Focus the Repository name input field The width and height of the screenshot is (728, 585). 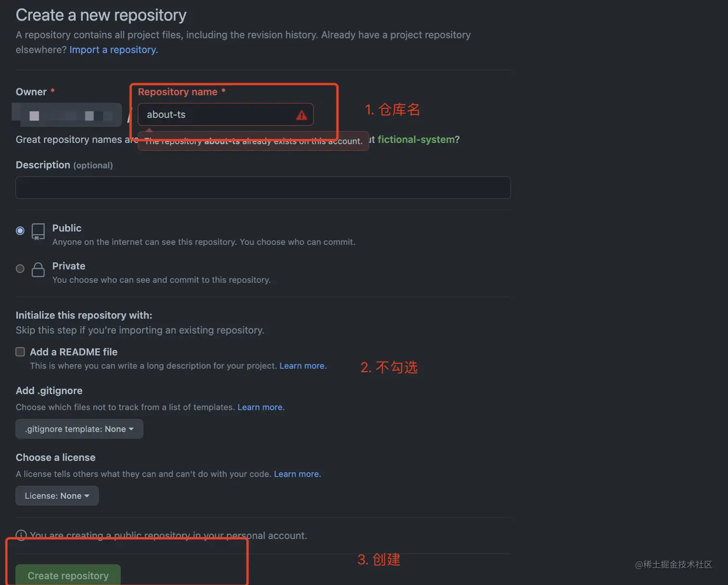(x=217, y=115)
